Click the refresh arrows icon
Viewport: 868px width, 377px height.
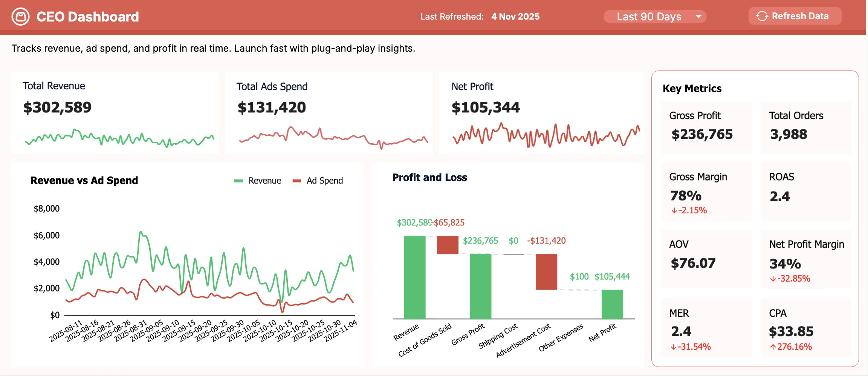click(762, 16)
